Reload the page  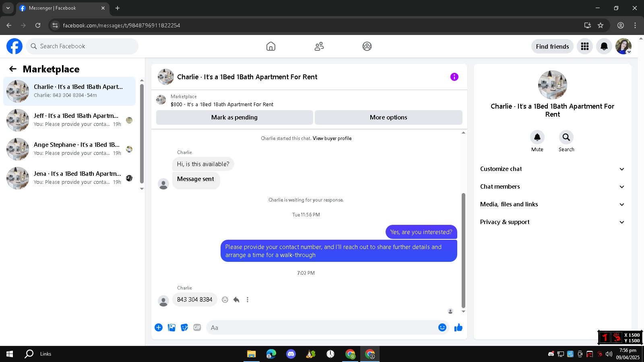(38, 25)
